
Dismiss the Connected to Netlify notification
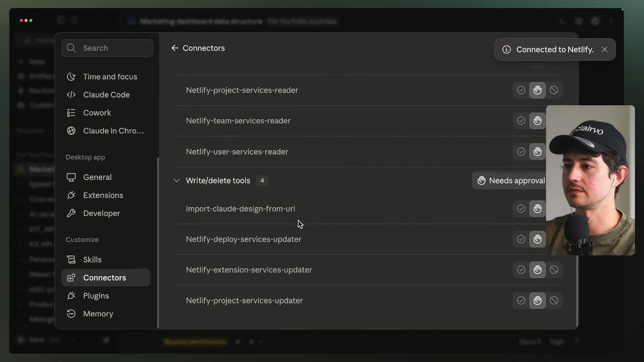click(605, 49)
